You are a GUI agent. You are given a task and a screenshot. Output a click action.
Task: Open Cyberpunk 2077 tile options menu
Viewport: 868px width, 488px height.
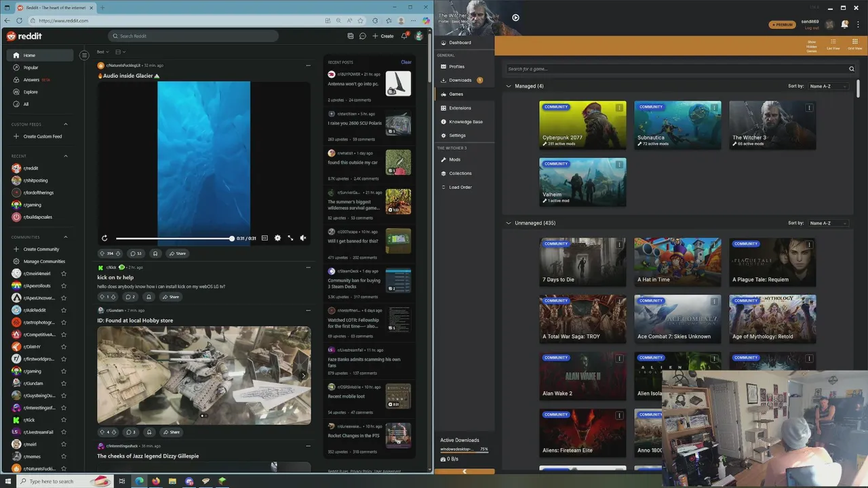click(x=619, y=108)
